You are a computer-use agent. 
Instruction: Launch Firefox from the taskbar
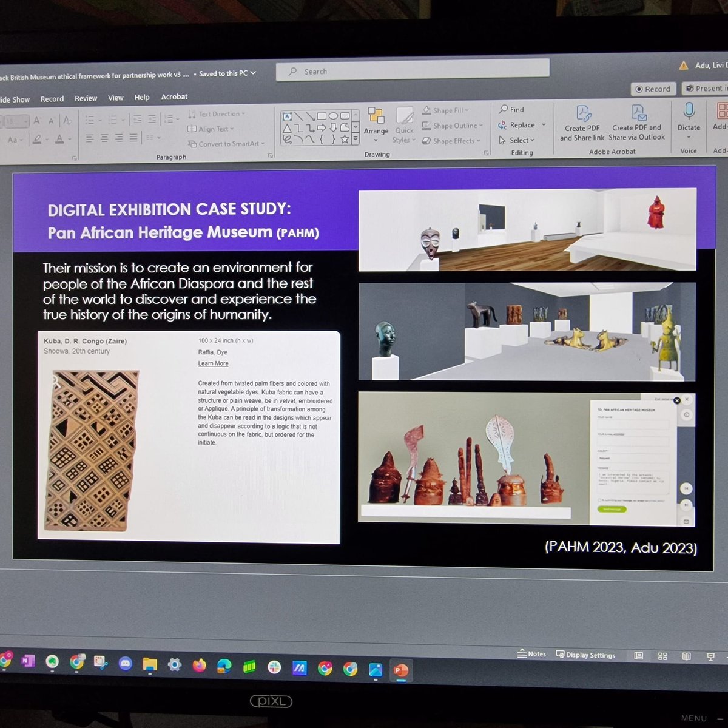199,666
